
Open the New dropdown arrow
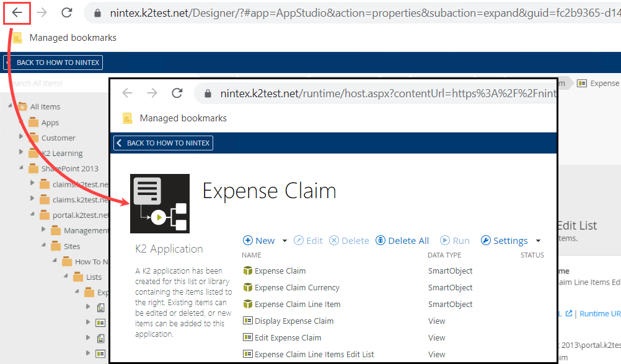pyautogui.click(x=284, y=241)
